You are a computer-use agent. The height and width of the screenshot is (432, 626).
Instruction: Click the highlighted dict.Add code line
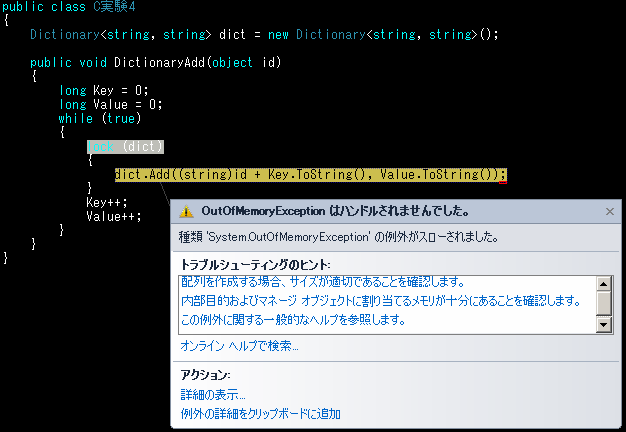(x=310, y=175)
